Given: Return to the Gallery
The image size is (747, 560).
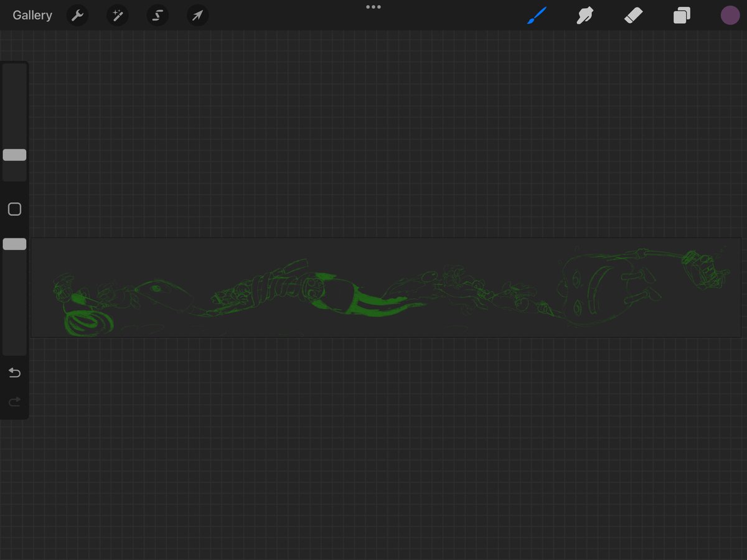Looking at the screenshot, I should [x=32, y=16].
